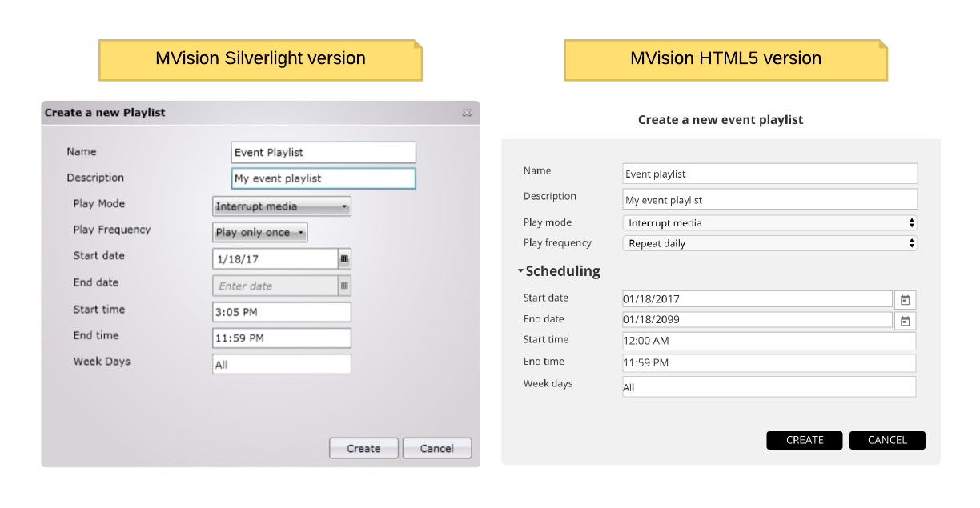Focus HTML5 End time field 11:59 PM
Screen dimensions: 980x508
pyautogui.click(x=769, y=363)
